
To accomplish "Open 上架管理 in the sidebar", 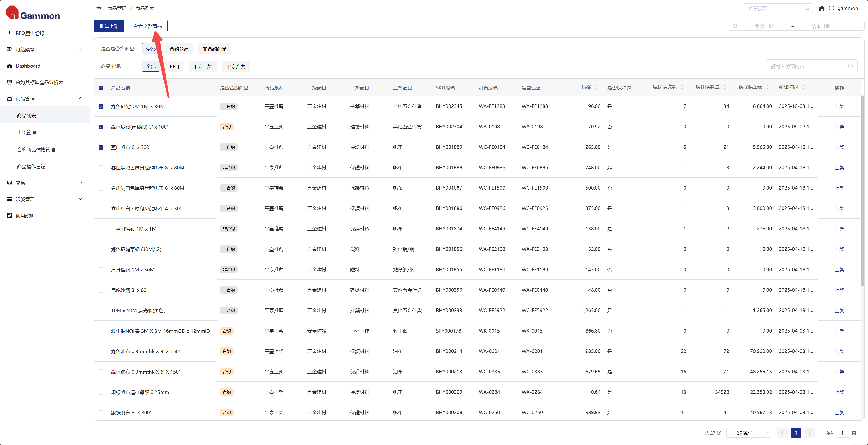I will pyautogui.click(x=27, y=132).
